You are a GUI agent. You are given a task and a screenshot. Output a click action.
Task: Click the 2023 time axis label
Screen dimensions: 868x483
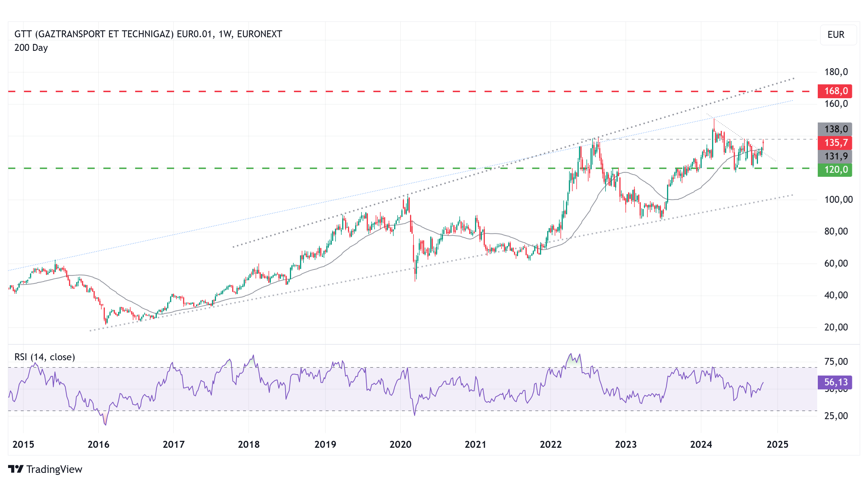click(x=626, y=444)
